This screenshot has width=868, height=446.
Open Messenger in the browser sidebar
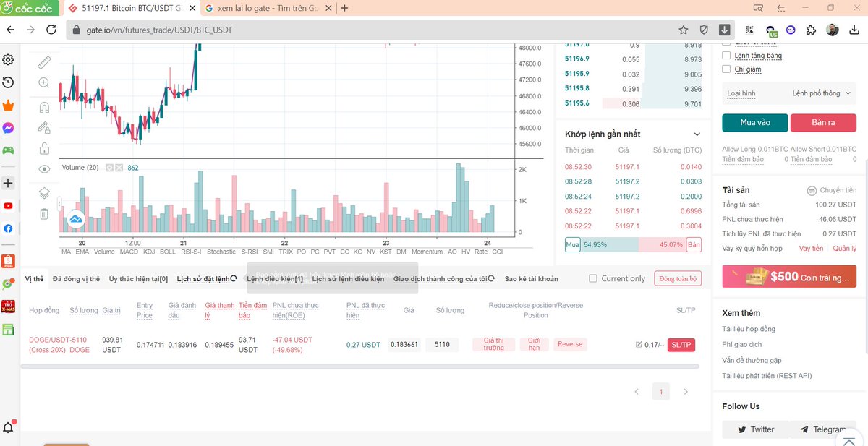click(9, 128)
